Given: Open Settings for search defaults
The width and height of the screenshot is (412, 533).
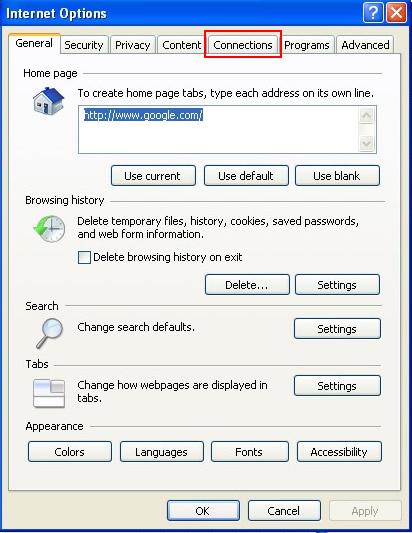Looking at the screenshot, I should pyautogui.click(x=337, y=329).
